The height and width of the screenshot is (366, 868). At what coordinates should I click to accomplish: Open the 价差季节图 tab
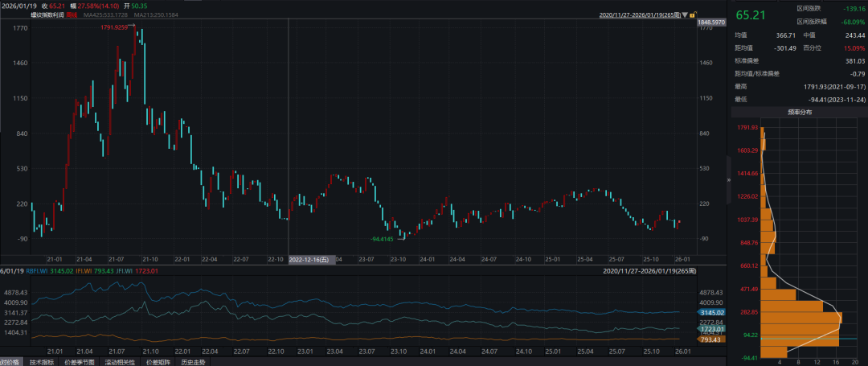point(80,362)
